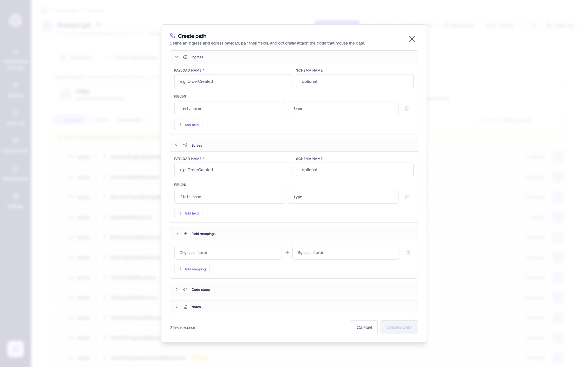The width and height of the screenshot is (588, 367).
Task: Click the Notes document icon
Action: [x=186, y=307]
